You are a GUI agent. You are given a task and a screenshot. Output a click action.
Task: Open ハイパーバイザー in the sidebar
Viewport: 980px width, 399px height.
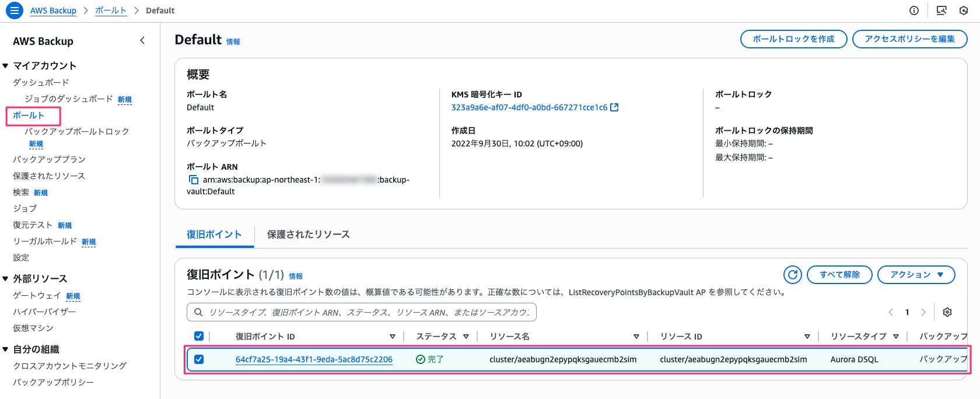[x=44, y=311]
